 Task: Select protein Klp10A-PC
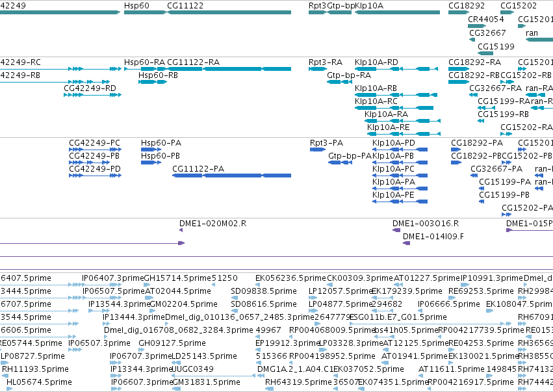pos(400,176)
